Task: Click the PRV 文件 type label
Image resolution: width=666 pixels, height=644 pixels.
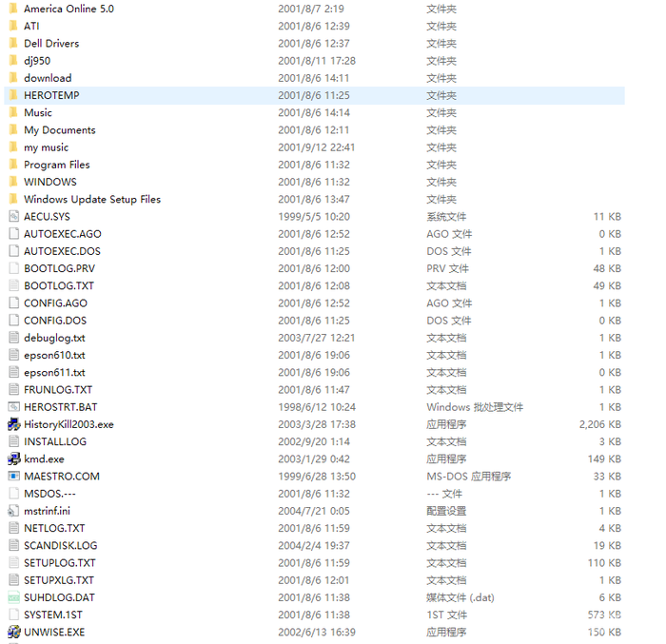Action: [x=448, y=268]
